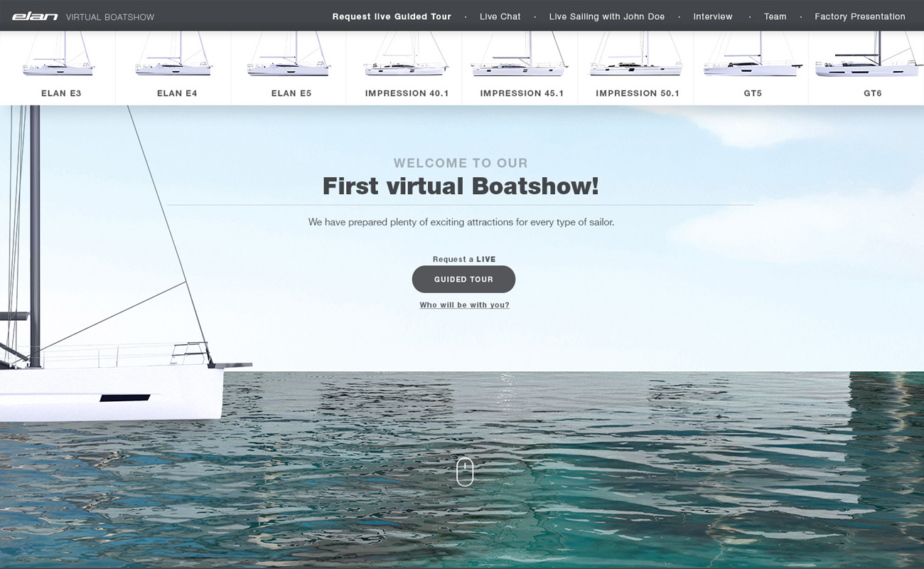Click the IMPRESSION 50.1 model label

pos(638,93)
